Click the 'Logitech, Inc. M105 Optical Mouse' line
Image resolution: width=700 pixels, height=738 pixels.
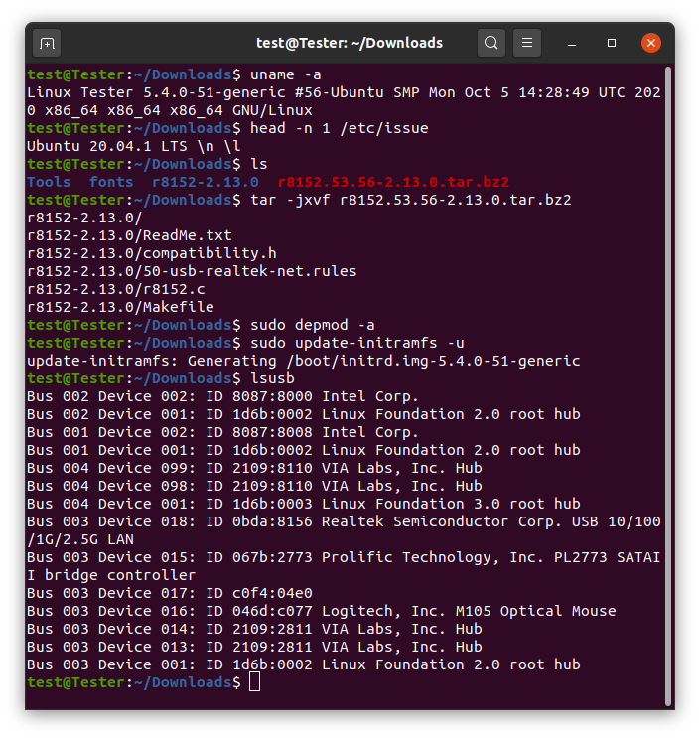pos(322,611)
